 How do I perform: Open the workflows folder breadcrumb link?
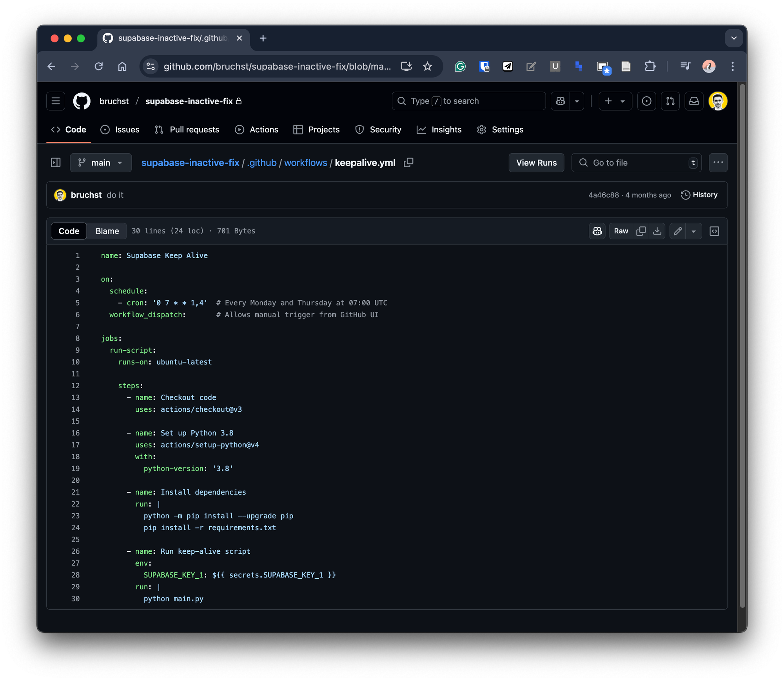(305, 163)
